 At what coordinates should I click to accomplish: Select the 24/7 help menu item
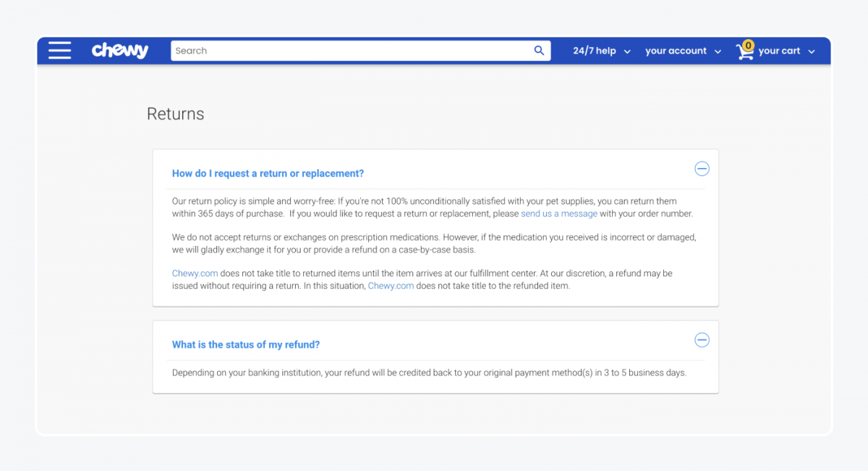pos(593,51)
